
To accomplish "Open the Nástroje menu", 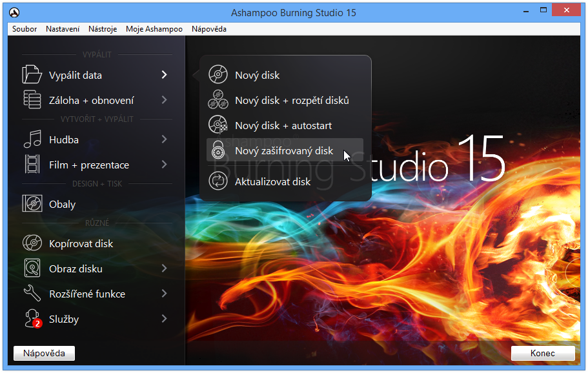I will click(x=103, y=29).
